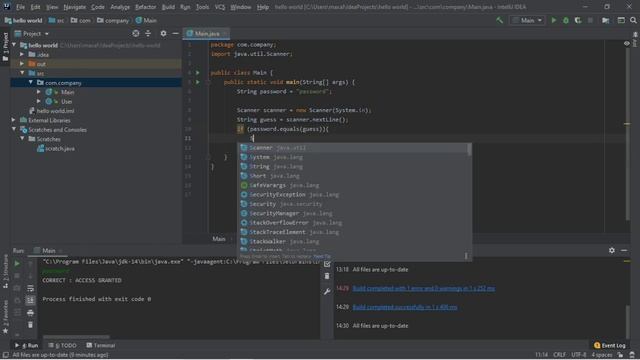The width and height of the screenshot is (640, 360).
Task: Collapse all nodes in the Project panel
Action: (148, 33)
